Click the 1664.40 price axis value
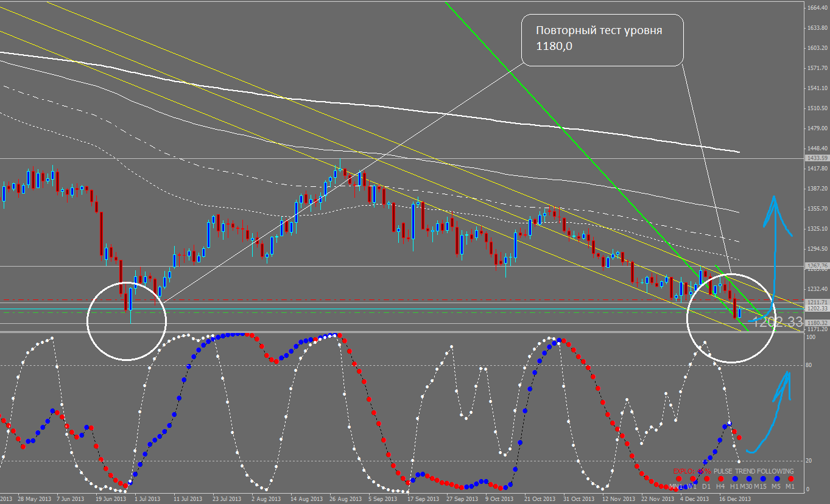This screenshot has height=504, width=830. pyautogui.click(x=817, y=7)
